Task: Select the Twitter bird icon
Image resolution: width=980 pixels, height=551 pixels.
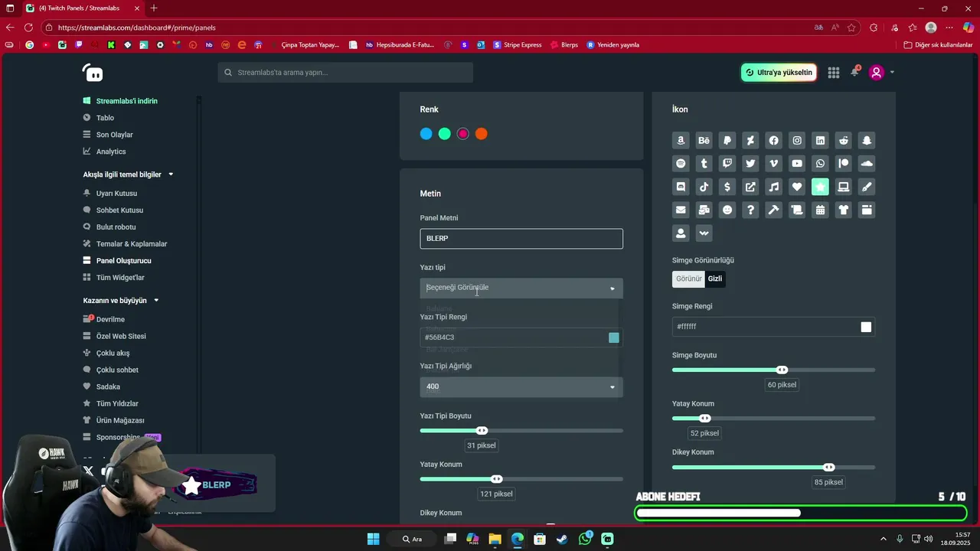Action: (750, 164)
